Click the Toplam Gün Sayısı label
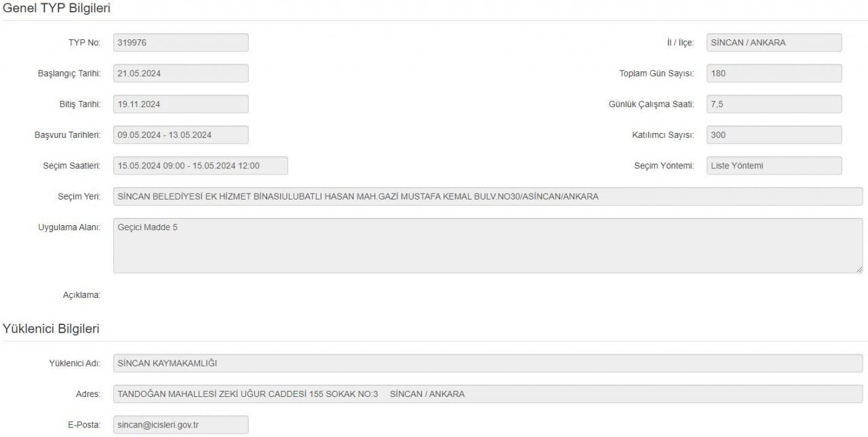The image size is (868, 437). click(657, 73)
